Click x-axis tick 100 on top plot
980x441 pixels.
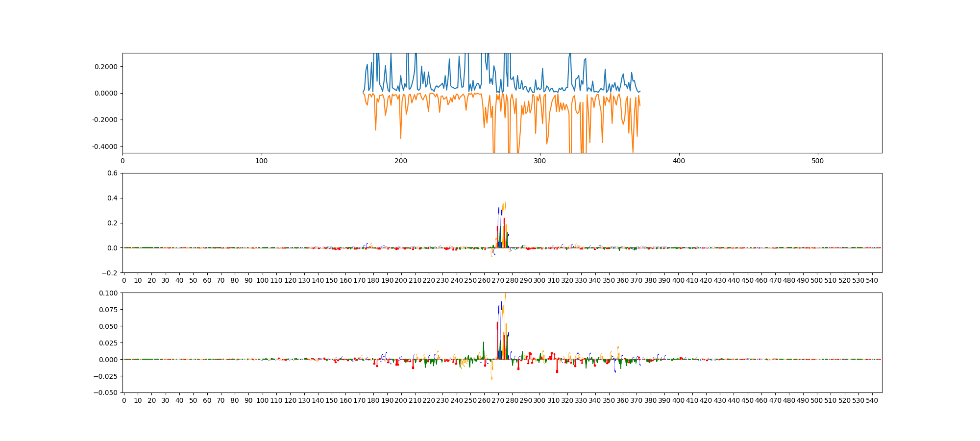[x=262, y=161]
